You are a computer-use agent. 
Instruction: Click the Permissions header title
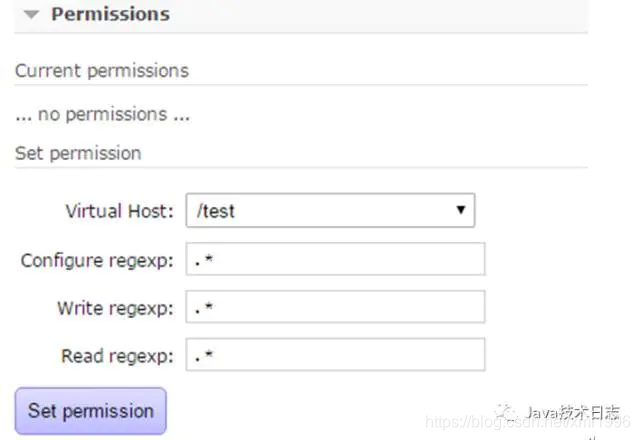click(110, 15)
